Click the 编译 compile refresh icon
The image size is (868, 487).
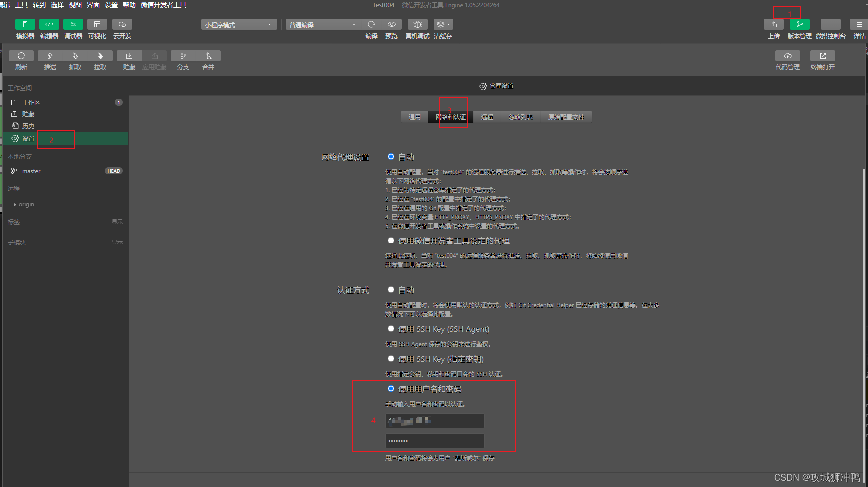pos(371,24)
